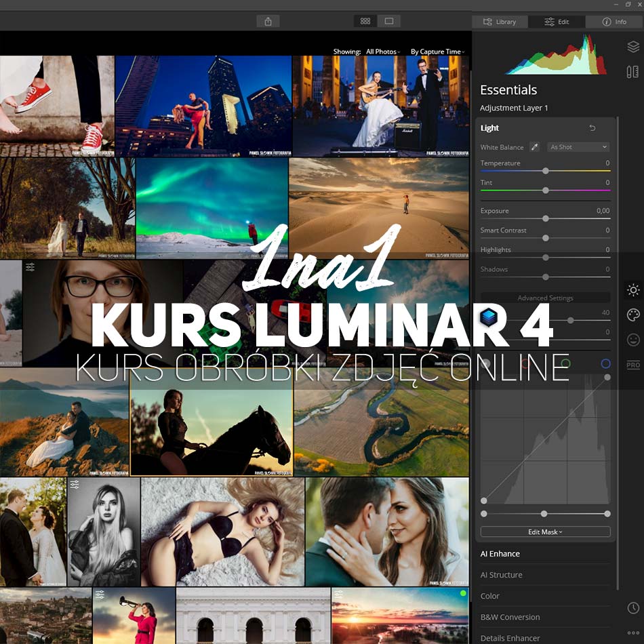Click the edits icon on the glasses portrait
Viewport: 644px width, 644px height.
point(30,267)
